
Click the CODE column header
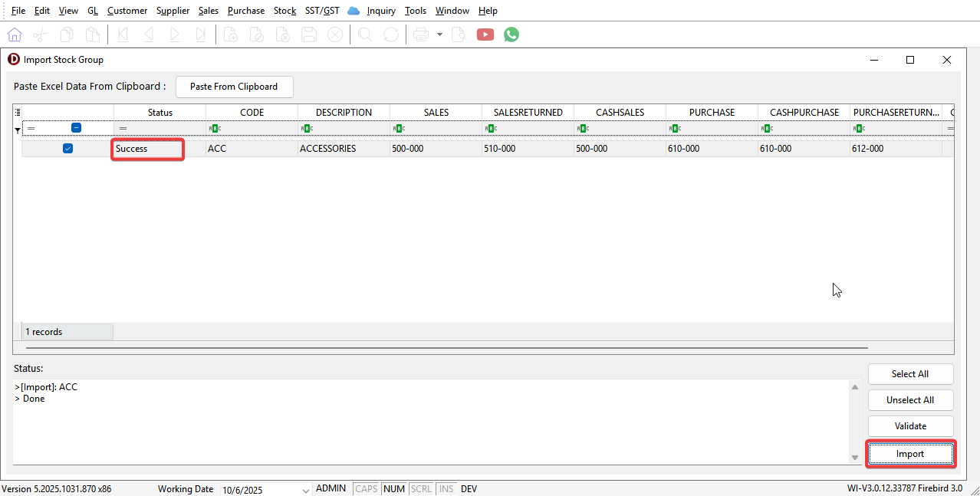click(x=252, y=112)
